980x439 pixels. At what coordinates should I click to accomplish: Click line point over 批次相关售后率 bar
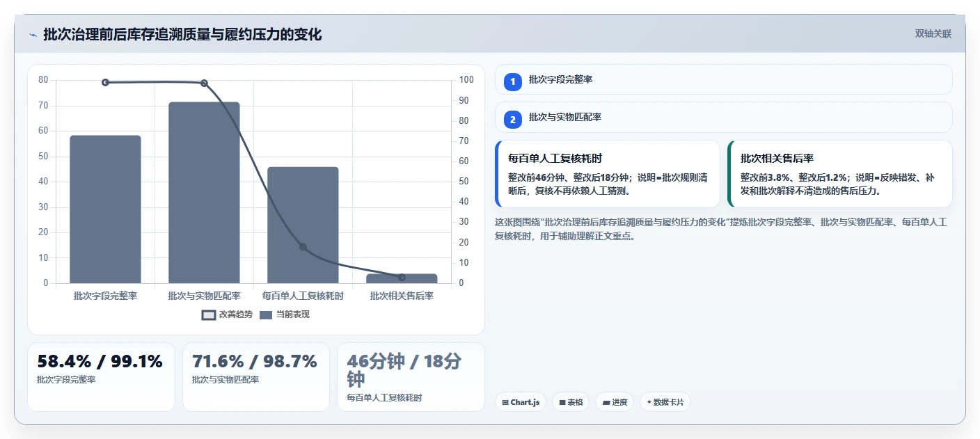tap(402, 278)
